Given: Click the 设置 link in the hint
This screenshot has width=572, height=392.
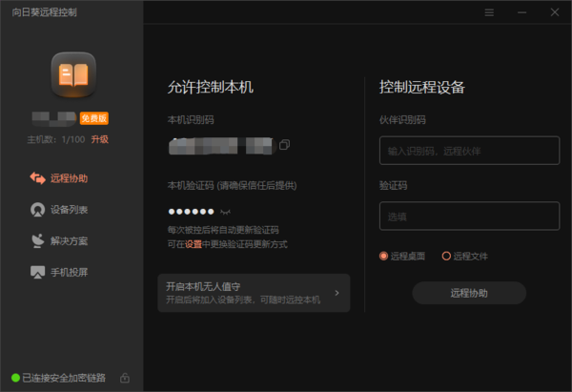Looking at the screenshot, I should click(x=194, y=244).
